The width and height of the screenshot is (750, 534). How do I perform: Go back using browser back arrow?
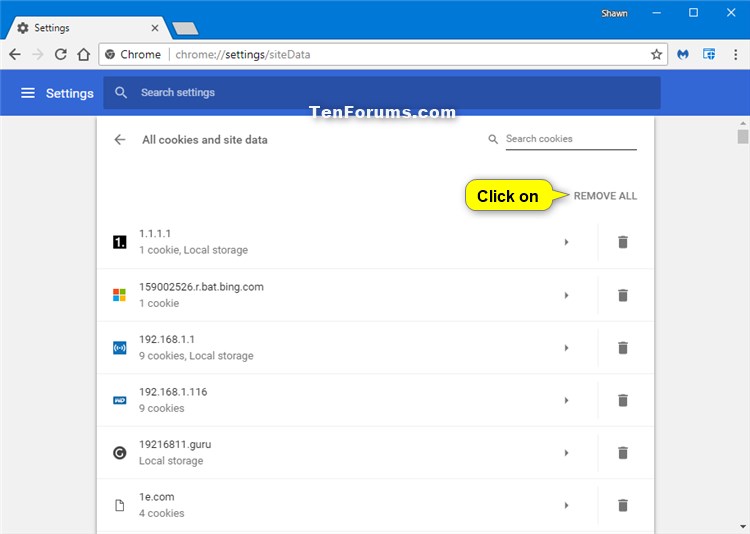point(15,55)
